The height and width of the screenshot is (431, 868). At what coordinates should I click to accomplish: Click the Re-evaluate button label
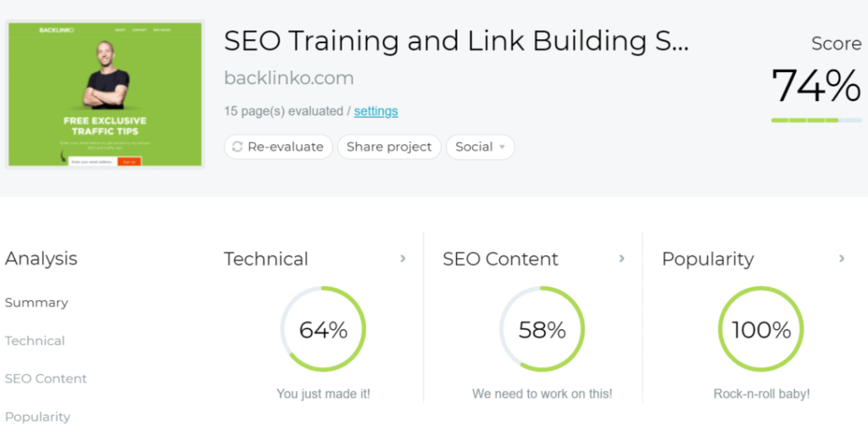click(x=285, y=147)
